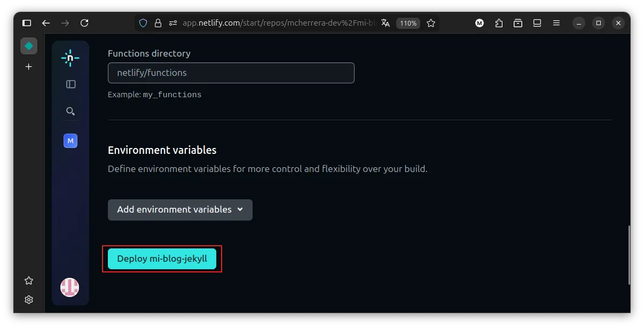Viewport: 644px width, 328px height.
Task: Bookmark this page with star icon
Action: (x=431, y=23)
